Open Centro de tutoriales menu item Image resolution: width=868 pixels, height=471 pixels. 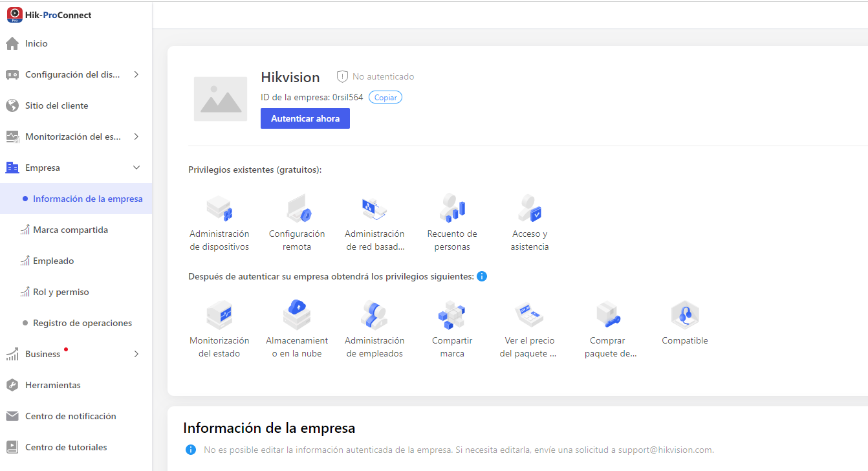76,447
